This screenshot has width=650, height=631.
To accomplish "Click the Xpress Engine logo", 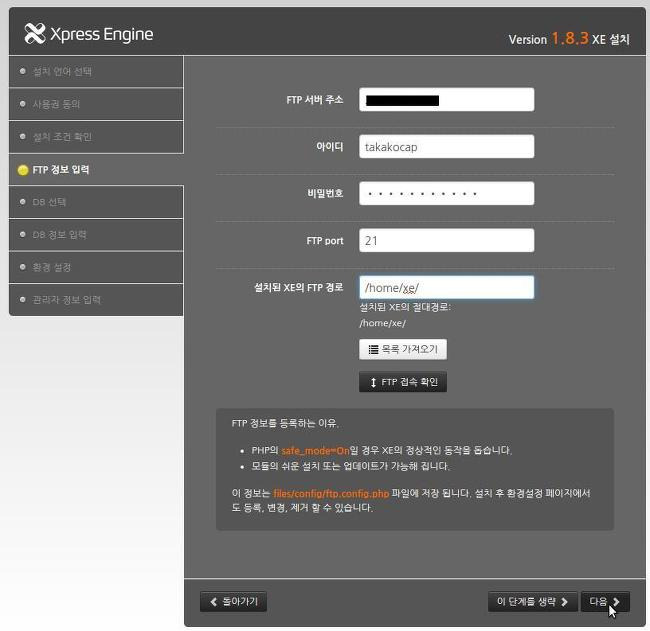I will coord(89,34).
